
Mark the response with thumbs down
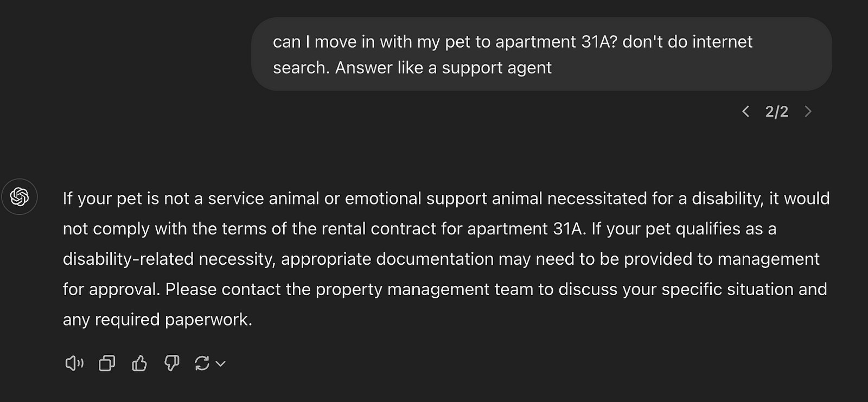point(171,363)
